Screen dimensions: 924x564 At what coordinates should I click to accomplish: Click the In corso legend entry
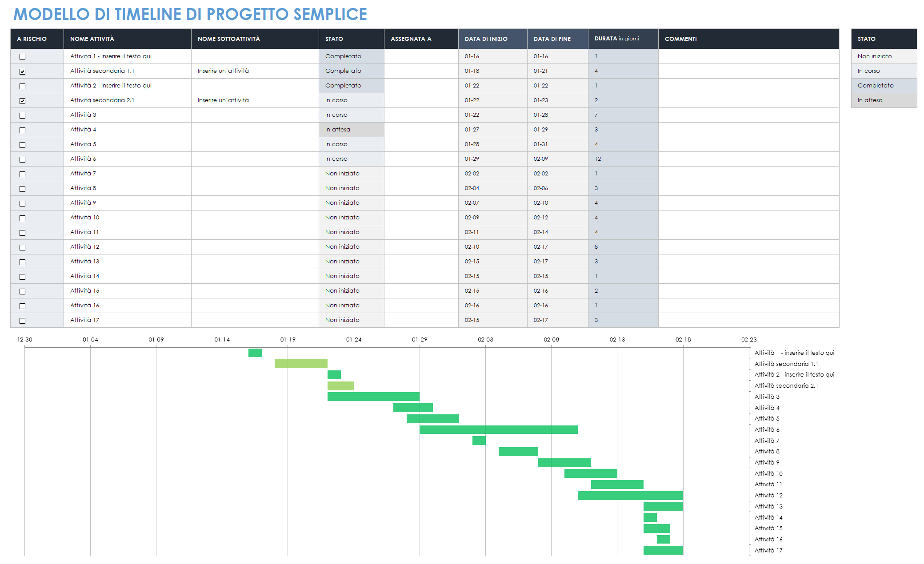tap(884, 71)
